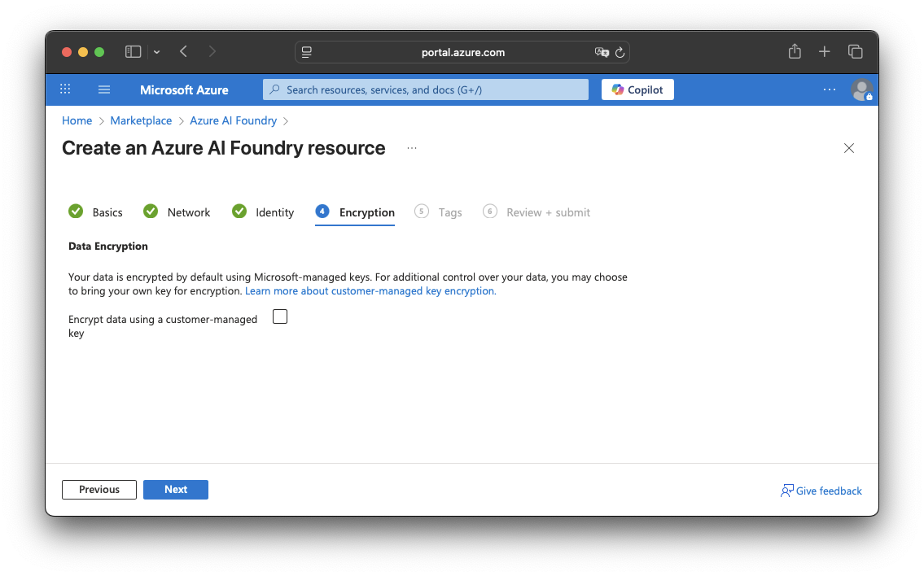Open Give feedback link
The width and height of the screenshot is (924, 576).
(821, 491)
